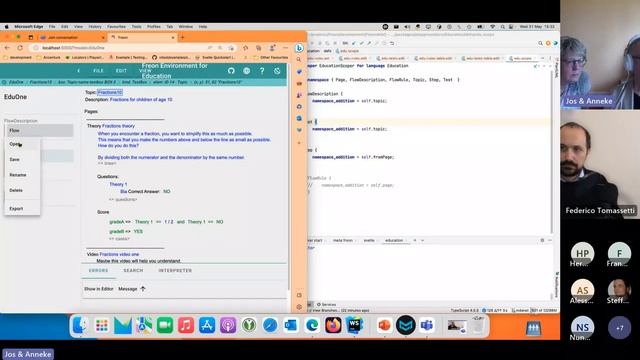640x360 pixels.
Task: Open Microsoft Edge from the Dock
Action: (x=312, y=326)
